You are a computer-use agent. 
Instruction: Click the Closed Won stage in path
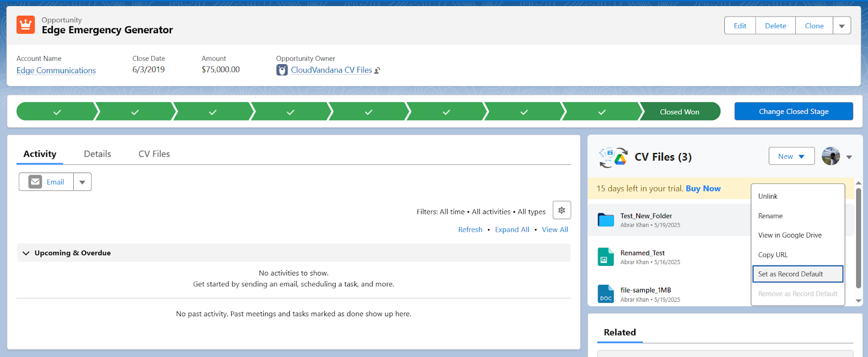click(x=679, y=112)
